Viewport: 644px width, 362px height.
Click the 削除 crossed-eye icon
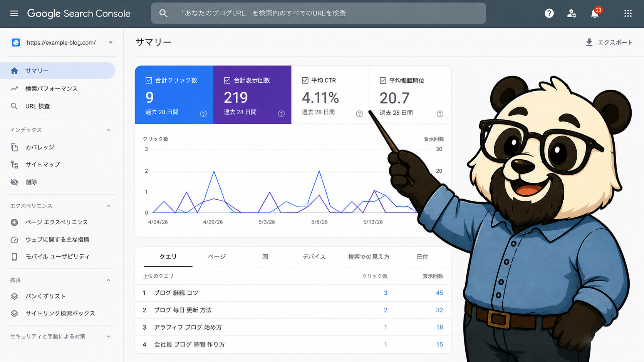click(x=14, y=182)
